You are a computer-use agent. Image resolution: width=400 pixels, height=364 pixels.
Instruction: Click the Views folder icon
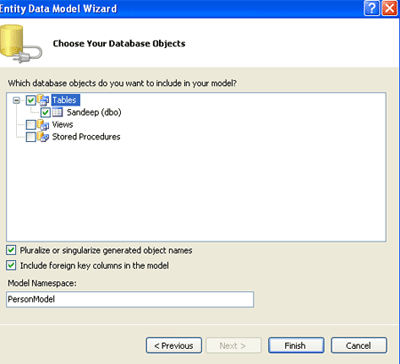click(x=43, y=125)
